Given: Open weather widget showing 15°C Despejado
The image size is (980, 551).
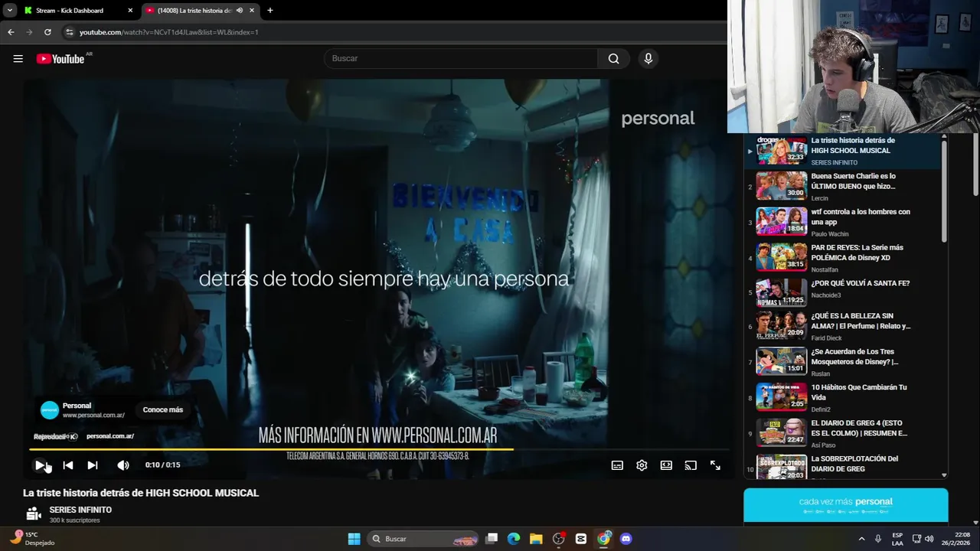Looking at the screenshot, I should coord(33,539).
